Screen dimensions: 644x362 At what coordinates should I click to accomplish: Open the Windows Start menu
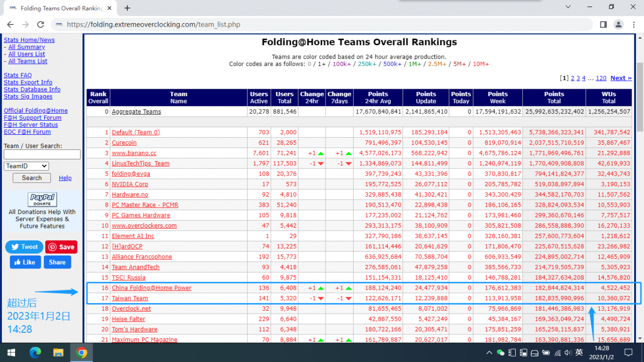(11, 352)
